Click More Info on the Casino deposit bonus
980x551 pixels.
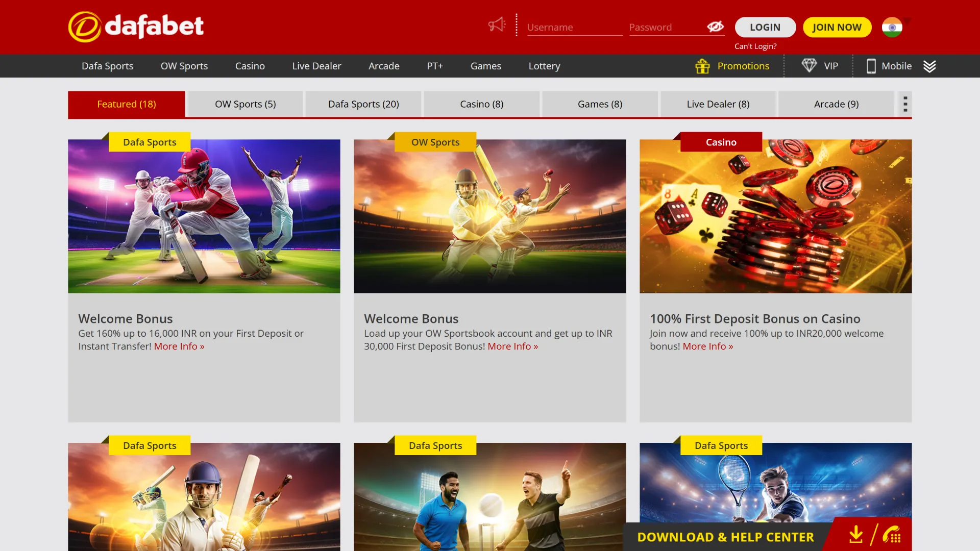pos(707,346)
